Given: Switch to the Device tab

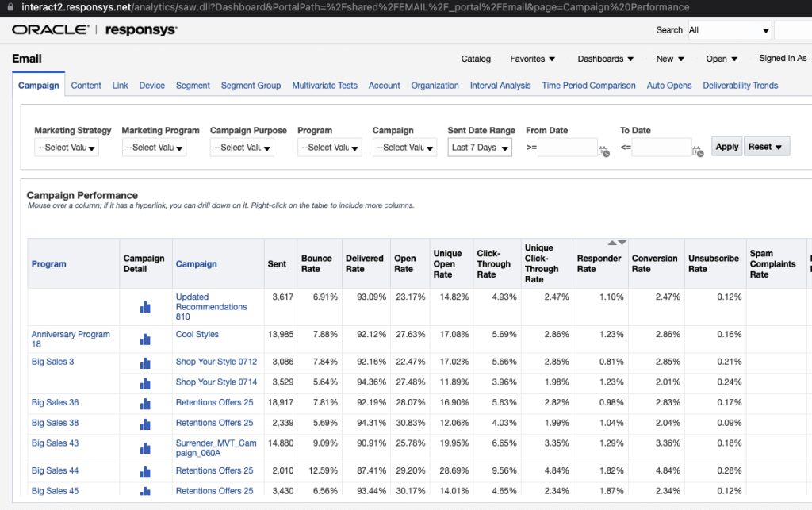Looking at the screenshot, I should (x=151, y=86).
